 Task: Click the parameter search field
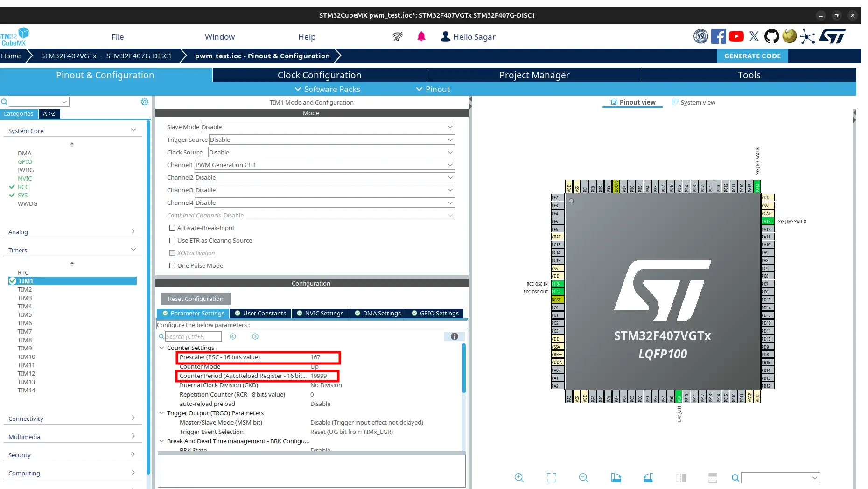click(x=193, y=336)
